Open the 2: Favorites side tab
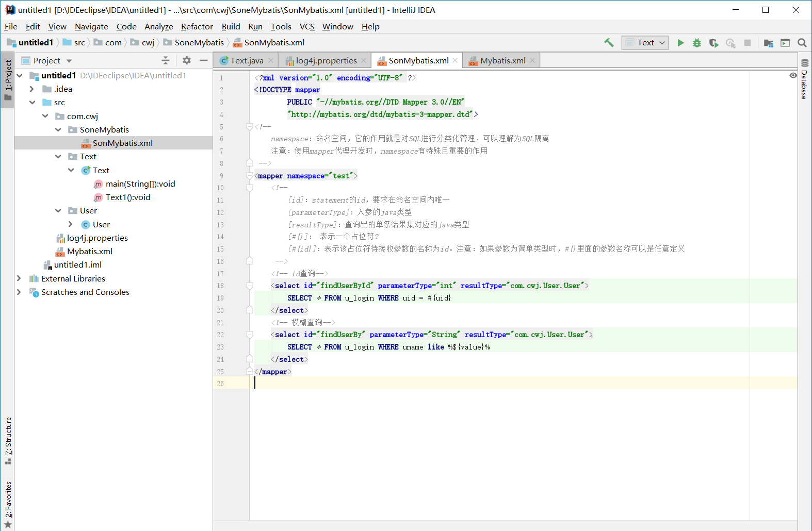 8,505
